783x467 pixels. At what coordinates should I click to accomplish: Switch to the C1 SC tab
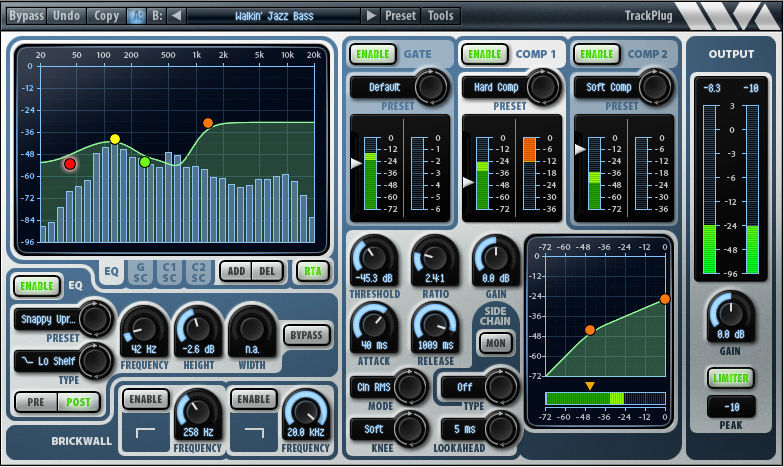point(169,273)
